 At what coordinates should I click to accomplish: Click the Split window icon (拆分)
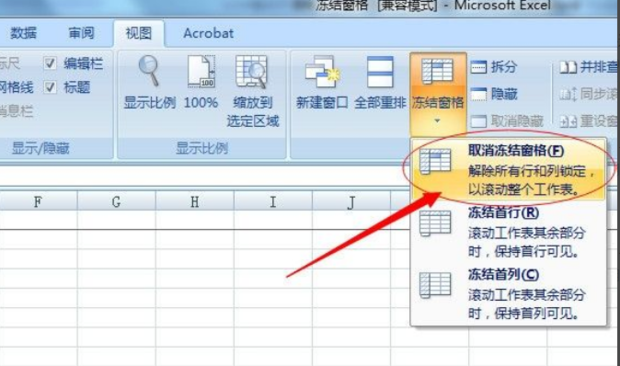click(x=479, y=67)
